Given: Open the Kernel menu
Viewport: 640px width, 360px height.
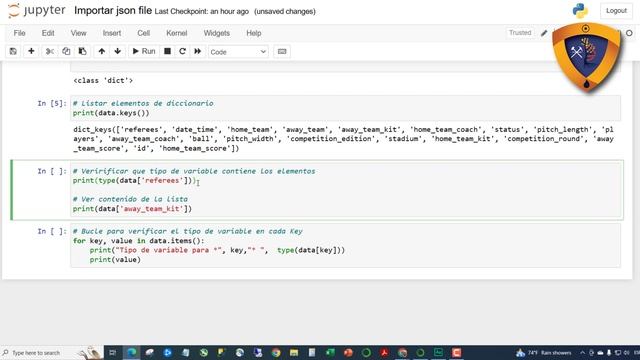Looking at the screenshot, I should point(176,33).
